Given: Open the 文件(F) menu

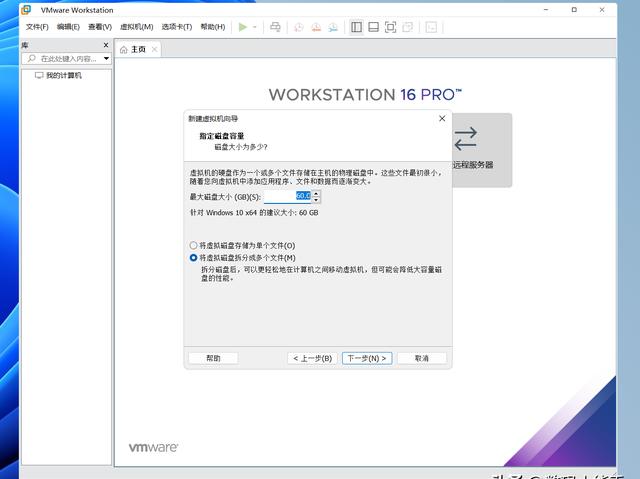Looking at the screenshot, I should click(37, 27).
